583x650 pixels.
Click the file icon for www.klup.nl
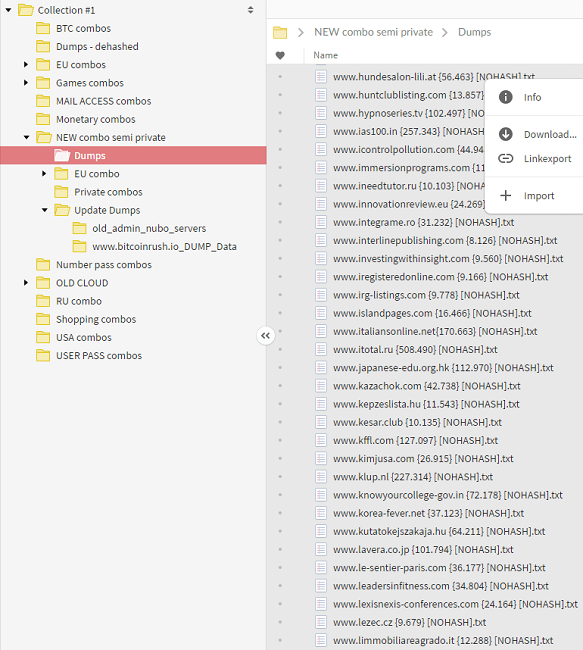click(321, 477)
